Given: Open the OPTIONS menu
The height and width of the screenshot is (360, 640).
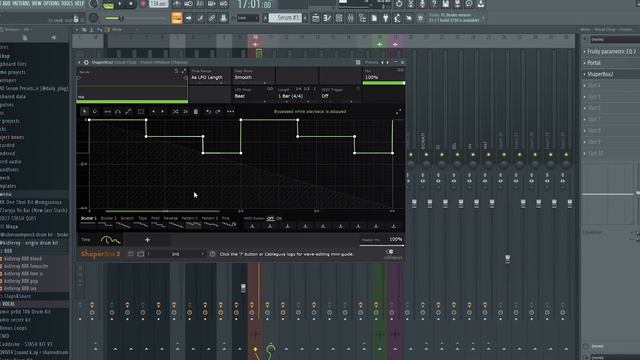Looking at the screenshot, I should point(51,3).
